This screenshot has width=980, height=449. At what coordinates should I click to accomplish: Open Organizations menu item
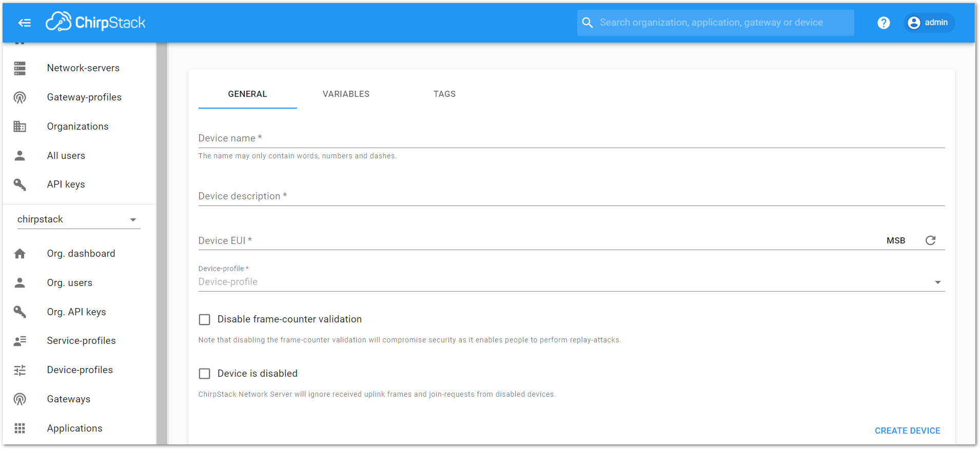(80, 127)
